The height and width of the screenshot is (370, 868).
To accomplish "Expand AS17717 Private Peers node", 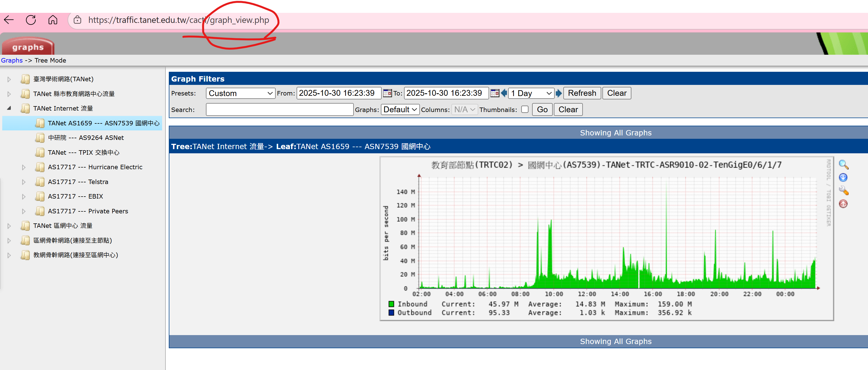I will 24,211.
